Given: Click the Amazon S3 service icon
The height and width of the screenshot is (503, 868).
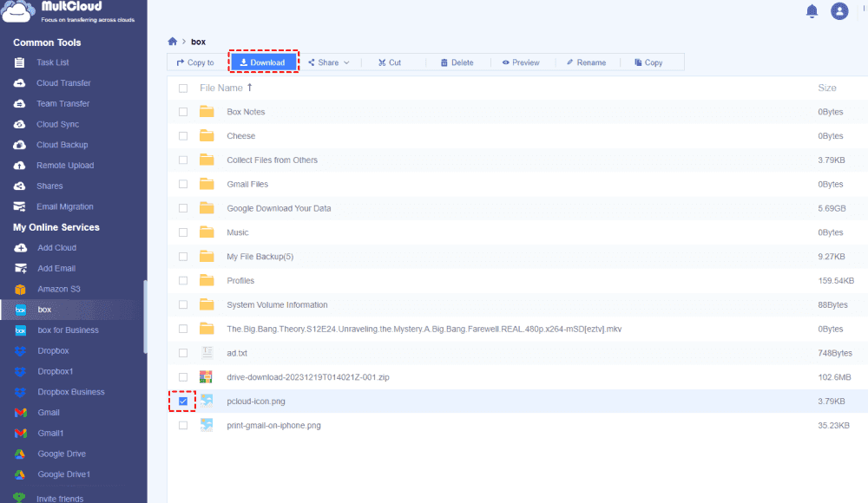Looking at the screenshot, I should (21, 289).
